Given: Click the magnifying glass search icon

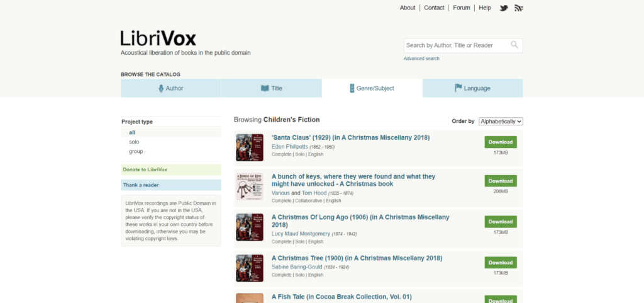Looking at the screenshot, I should [x=514, y=45].
